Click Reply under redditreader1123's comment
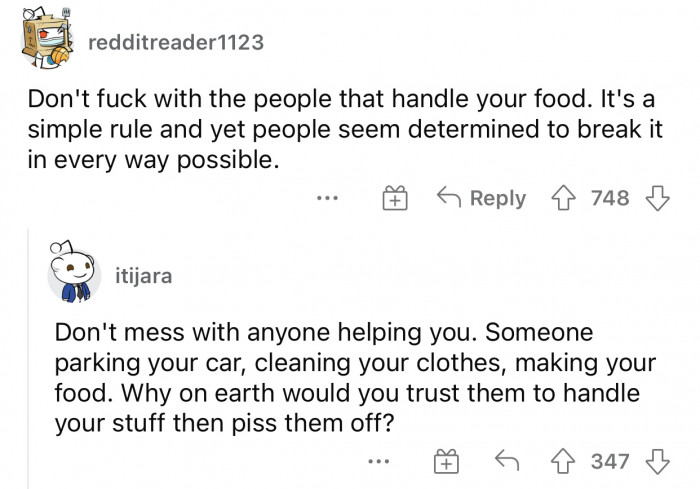 (482, 198)
